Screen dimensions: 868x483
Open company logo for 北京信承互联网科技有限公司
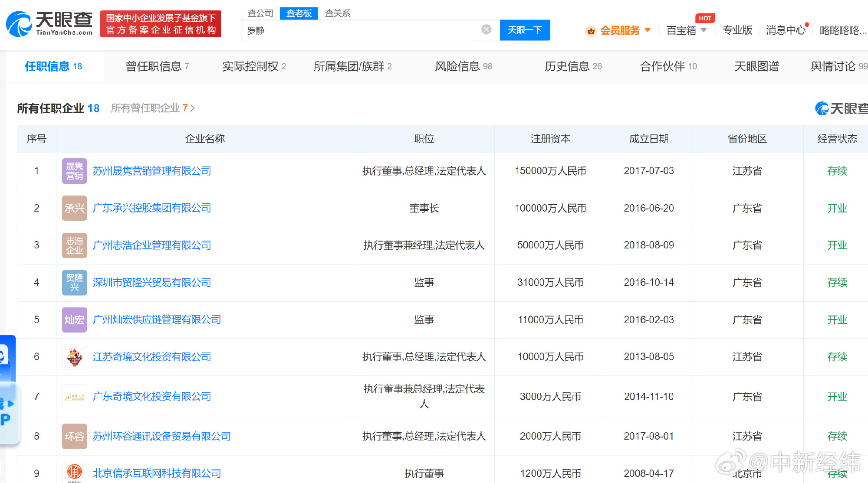(x=75, y=472)
